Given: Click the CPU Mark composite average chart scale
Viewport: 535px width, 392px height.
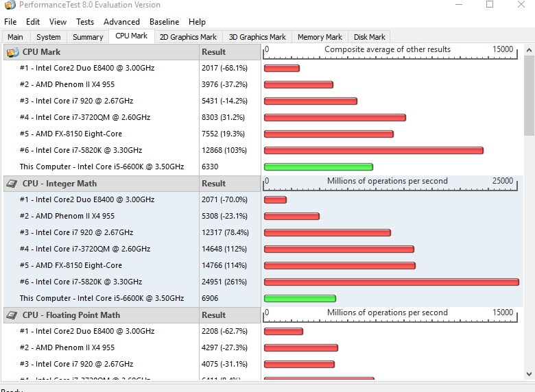Looking at the screenshot, I should (390, 52).
